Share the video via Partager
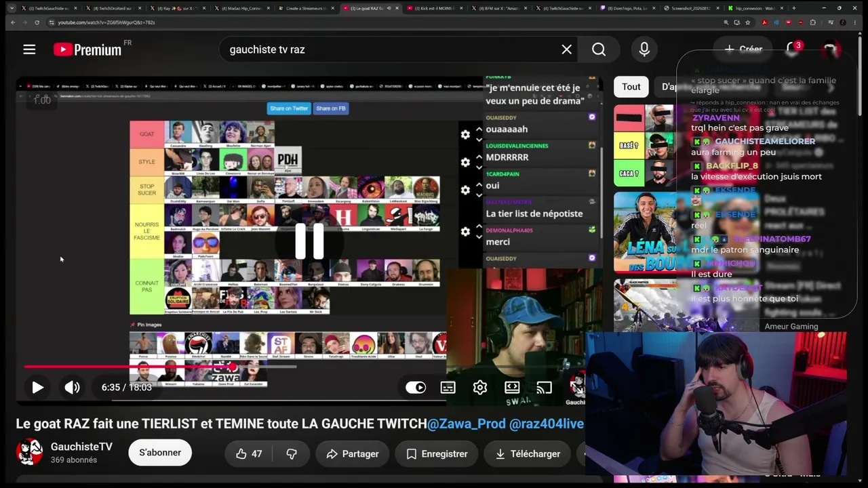This screenshot has width=868, height=488. (x=353, y=454)
